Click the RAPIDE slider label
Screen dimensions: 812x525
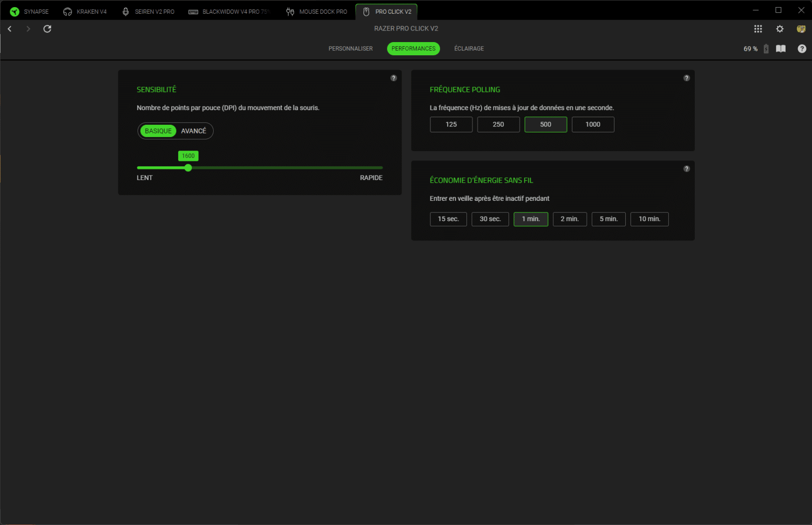371,178
